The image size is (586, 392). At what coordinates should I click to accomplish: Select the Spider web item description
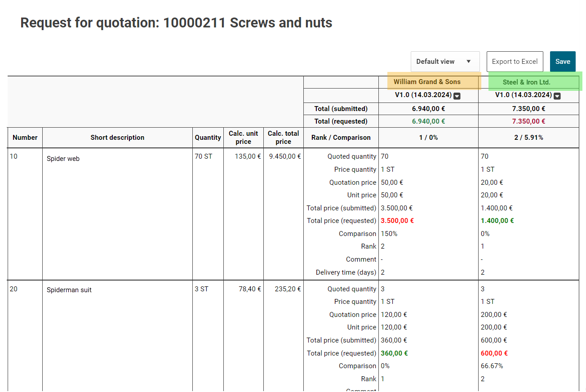pyautogui.click(x=63, y=159)
